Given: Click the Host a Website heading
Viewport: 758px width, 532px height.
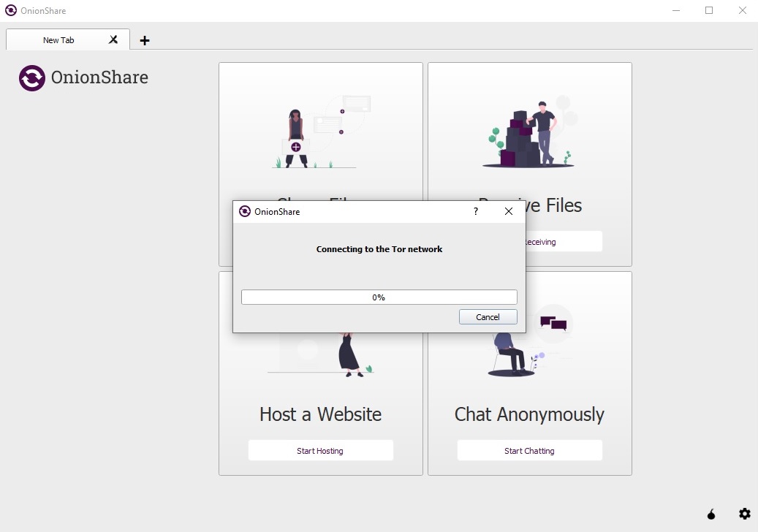Looking at the screenshot, I should (320, 414).
